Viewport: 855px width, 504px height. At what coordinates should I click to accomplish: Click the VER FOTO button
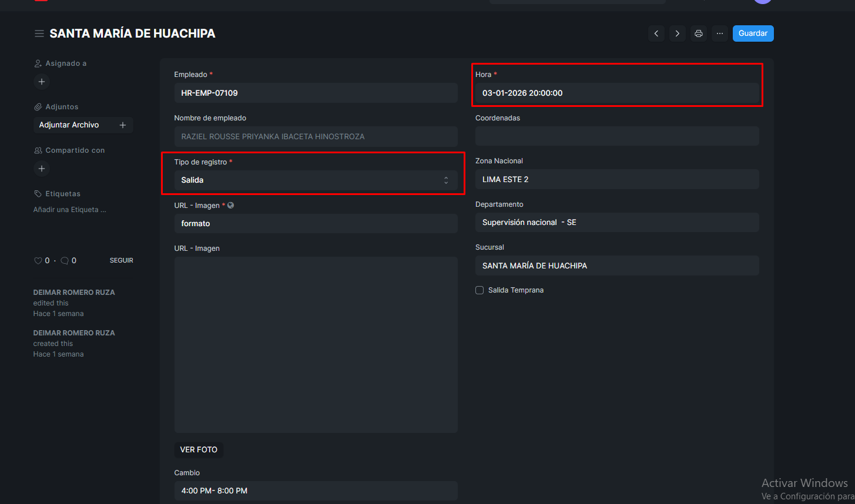pos(199,449)
